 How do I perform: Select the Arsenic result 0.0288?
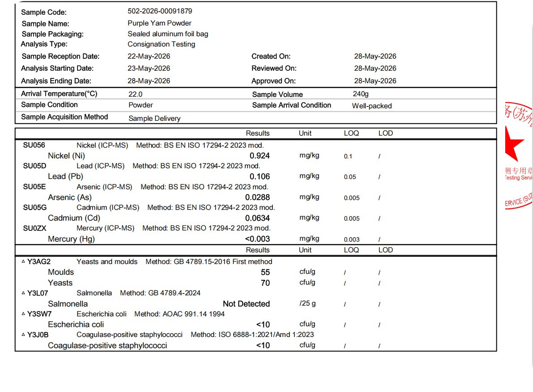[x=258, y=197]
